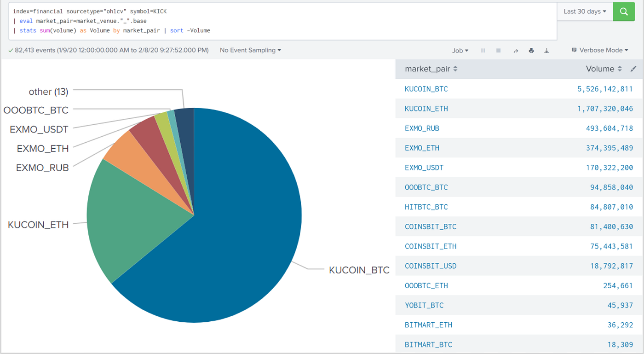
Task: Click the KUCOIN_BTC chart label
Action: pyautogui.click(x=359, y=270)
